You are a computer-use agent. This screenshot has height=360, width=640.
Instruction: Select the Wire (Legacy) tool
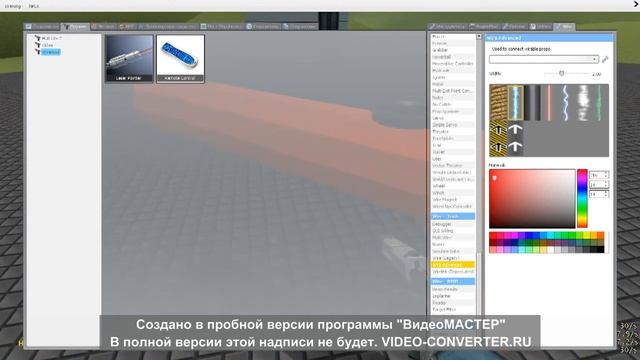click(x=452, y=258)
